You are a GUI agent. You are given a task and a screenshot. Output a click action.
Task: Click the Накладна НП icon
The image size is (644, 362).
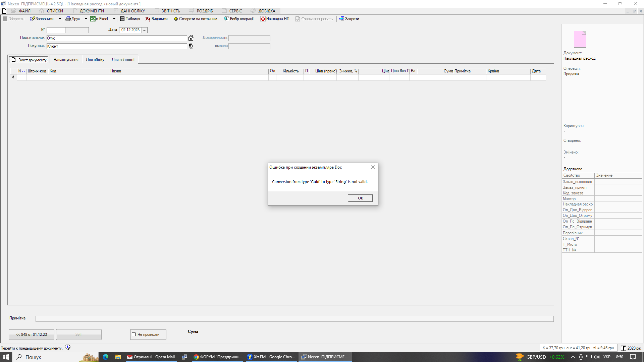[263, 19]
